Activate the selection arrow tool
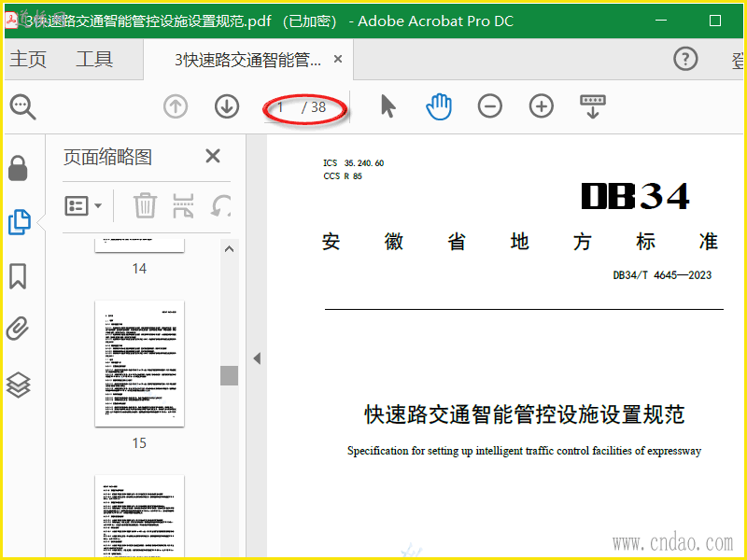747x560 pixels. tap(388, 106)
